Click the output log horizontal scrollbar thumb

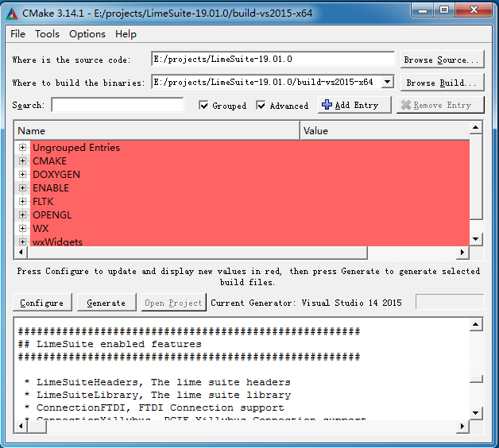[x=37, y=427]
